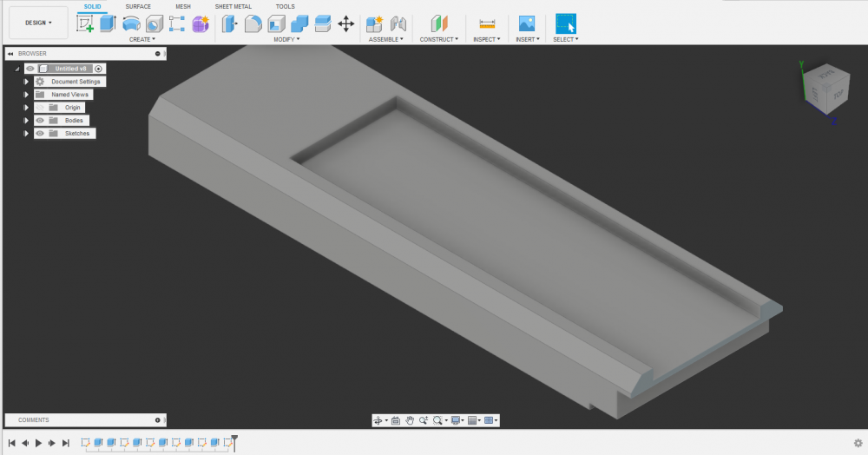Play the design timeline
Screen dimensions: 868x455
click(38, 443)
